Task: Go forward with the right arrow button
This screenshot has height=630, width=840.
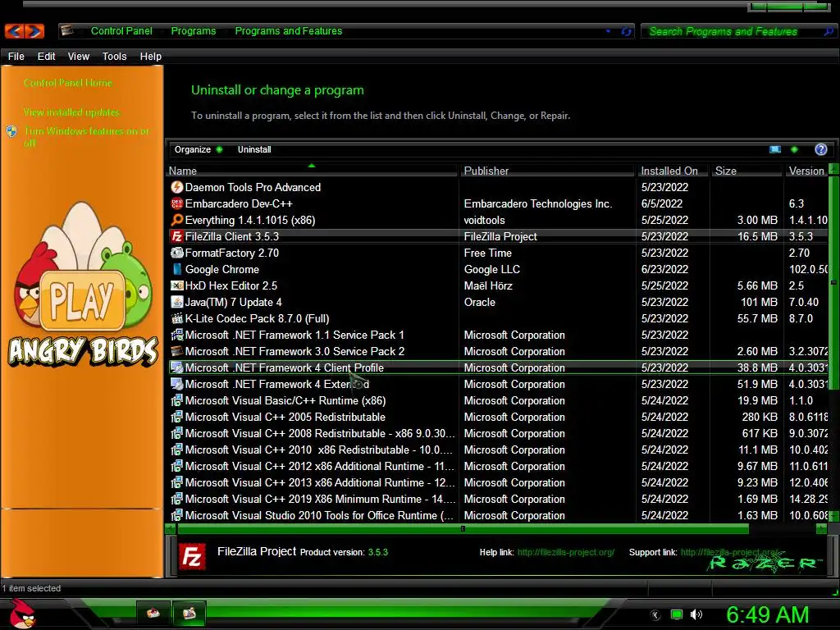Action: 34,31
